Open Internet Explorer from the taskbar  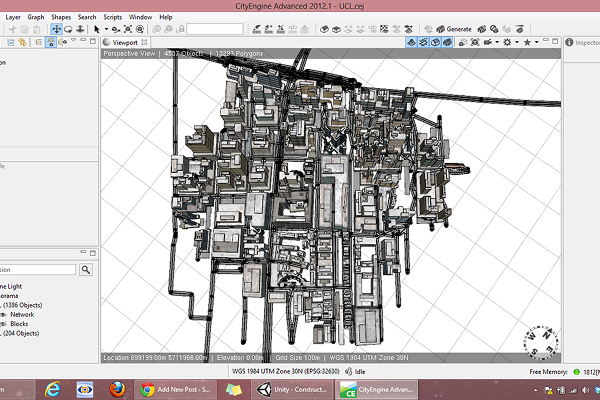[52, 389]
